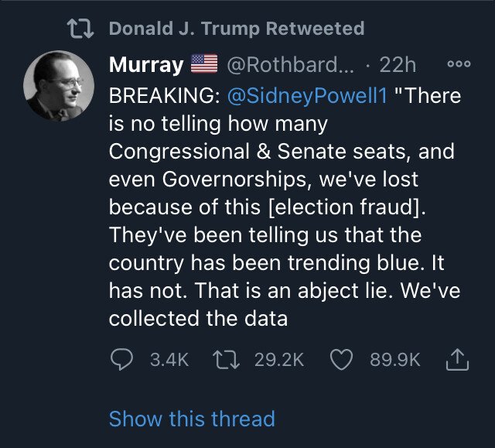The width and height of the screenshot is (495, 448).
Task: Click the 3.4K replies count
Action: tap(168, 359)
